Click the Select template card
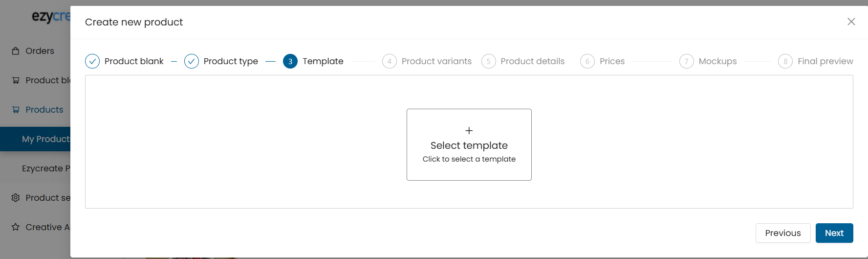This screenshot has width=868, height=259. tap(469, 144)
